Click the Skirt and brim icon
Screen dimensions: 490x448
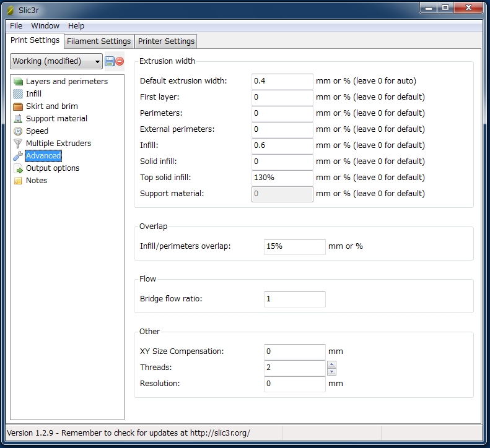(18, 106)
